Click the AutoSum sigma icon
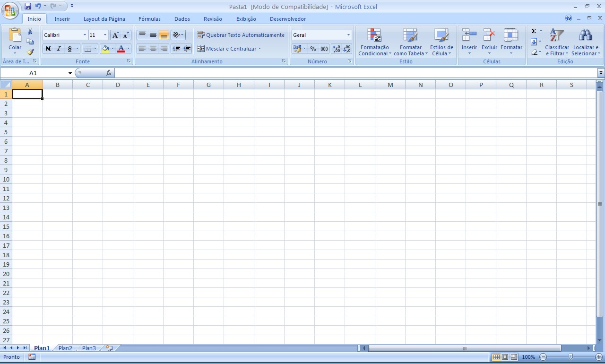 (x=533, y=31)
